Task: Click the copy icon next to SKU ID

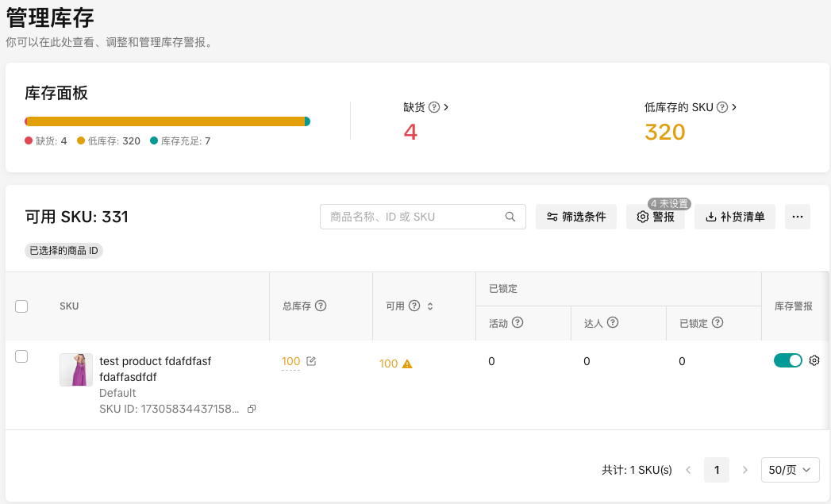Action: tap(252, 410)
